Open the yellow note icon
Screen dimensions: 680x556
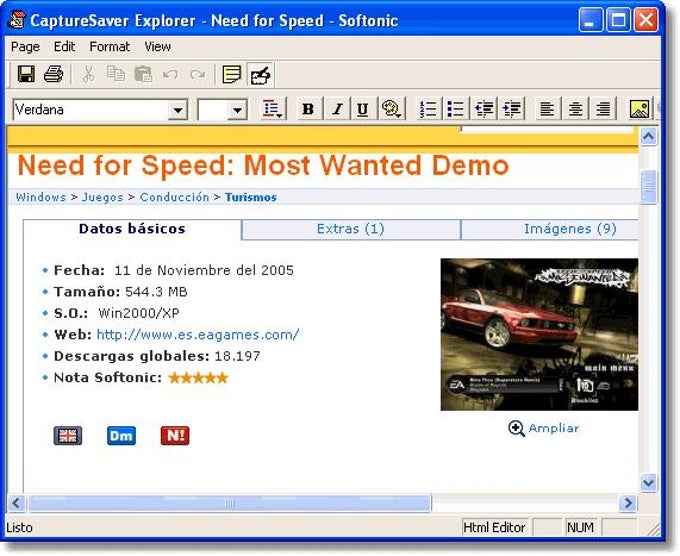pos(232,74)
